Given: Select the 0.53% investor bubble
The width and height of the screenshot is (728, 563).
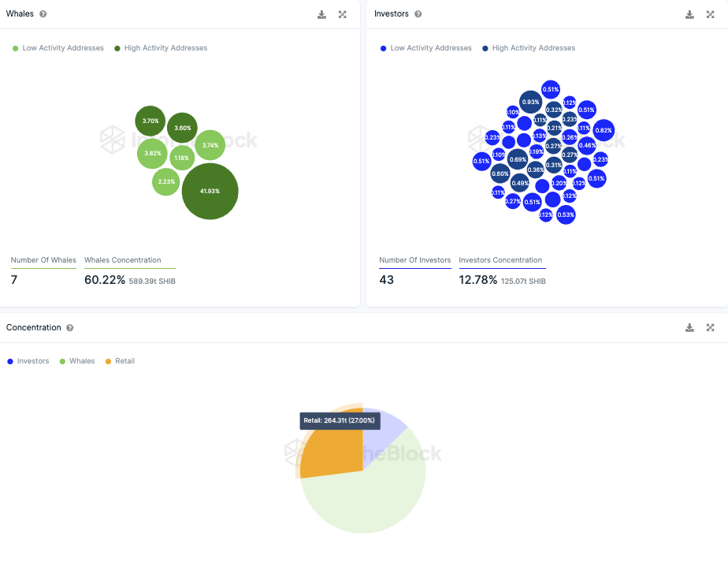Looking at the screenshot, I should (x=566, y=214).
